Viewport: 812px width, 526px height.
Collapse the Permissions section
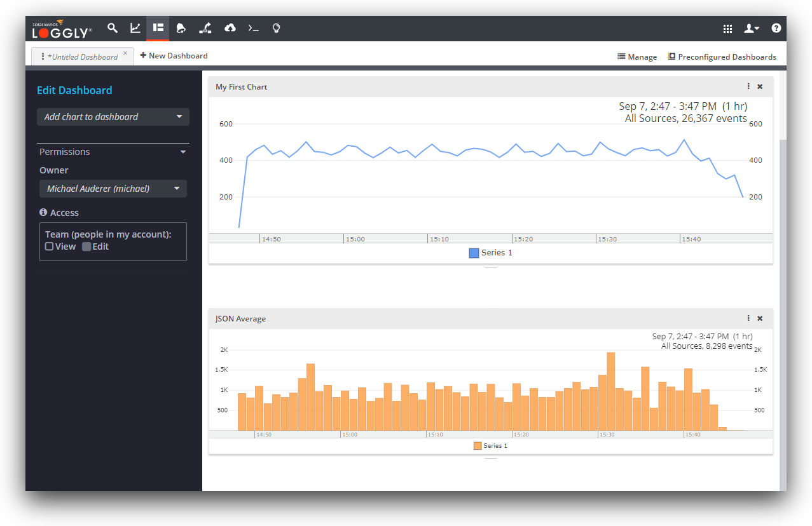[x=183, y=152]
